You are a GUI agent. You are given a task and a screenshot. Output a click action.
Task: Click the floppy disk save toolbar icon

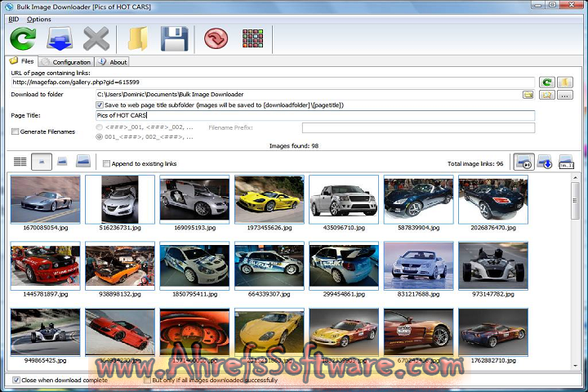tap(175, 38)
